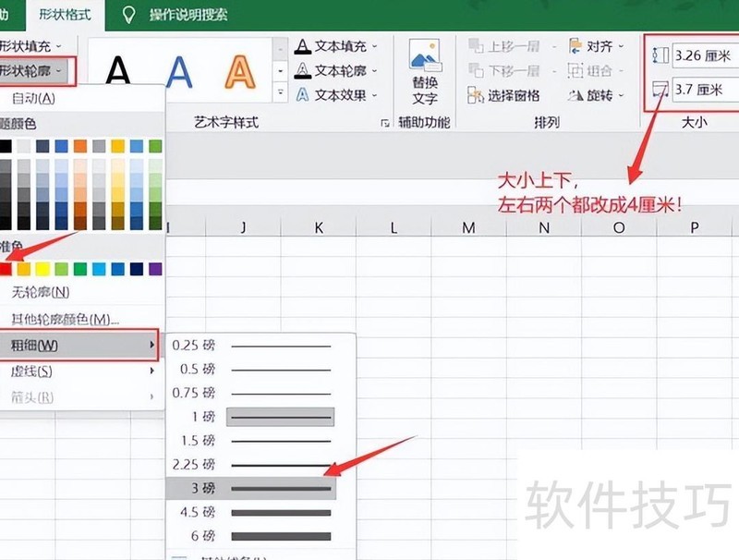
Task: Choose the blue WordArt style A
Action: [179, 72]
